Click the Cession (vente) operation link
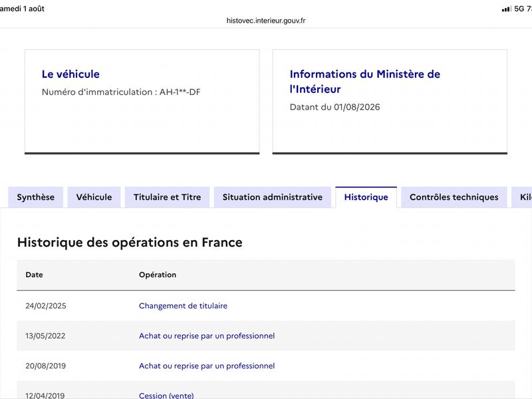Screen dimensions: 532x399 pos(166,395)
